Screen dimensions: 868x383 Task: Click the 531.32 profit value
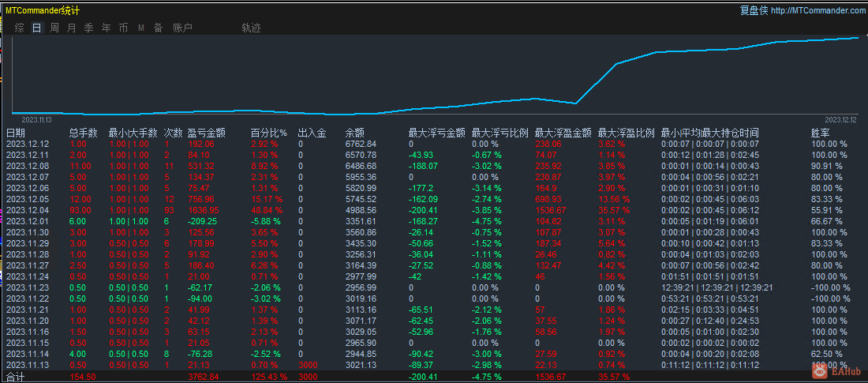tap(201, 166)
